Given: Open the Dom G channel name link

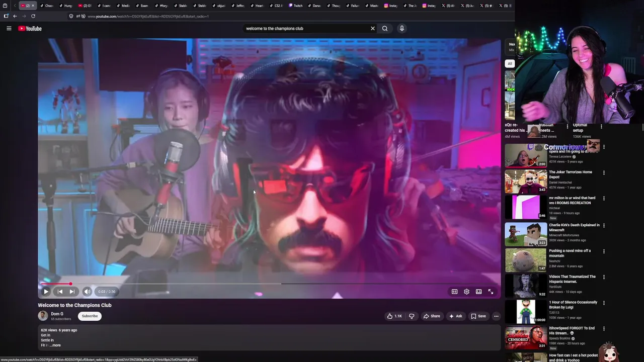Looking at the screenshot, I should [x=57, y=314].
